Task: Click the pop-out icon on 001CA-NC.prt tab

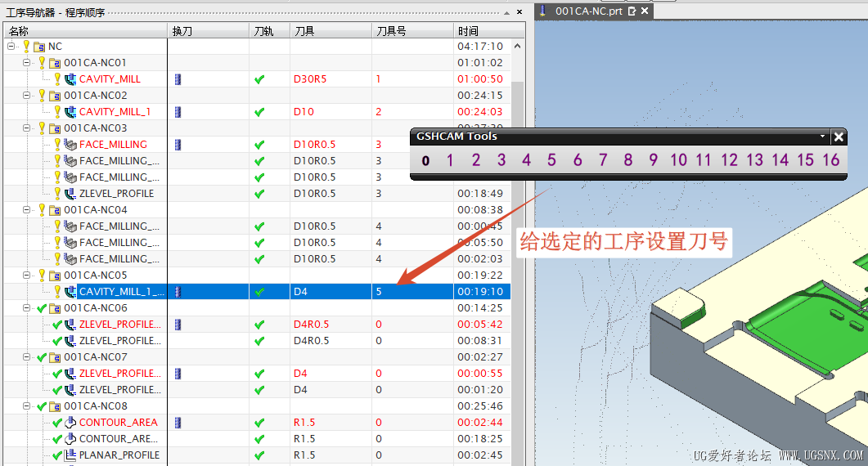Action: [632, 11]
